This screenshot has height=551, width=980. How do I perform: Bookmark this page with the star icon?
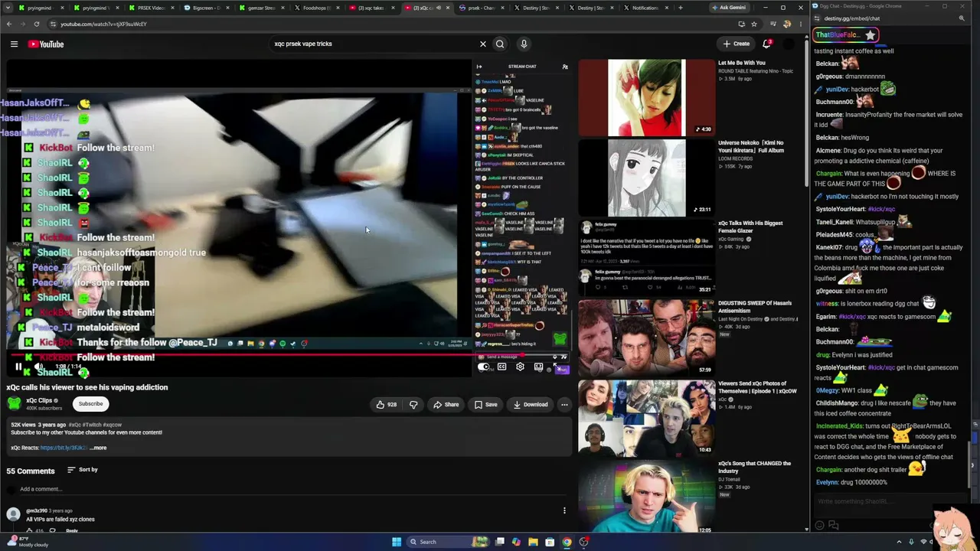coord(754,24)
